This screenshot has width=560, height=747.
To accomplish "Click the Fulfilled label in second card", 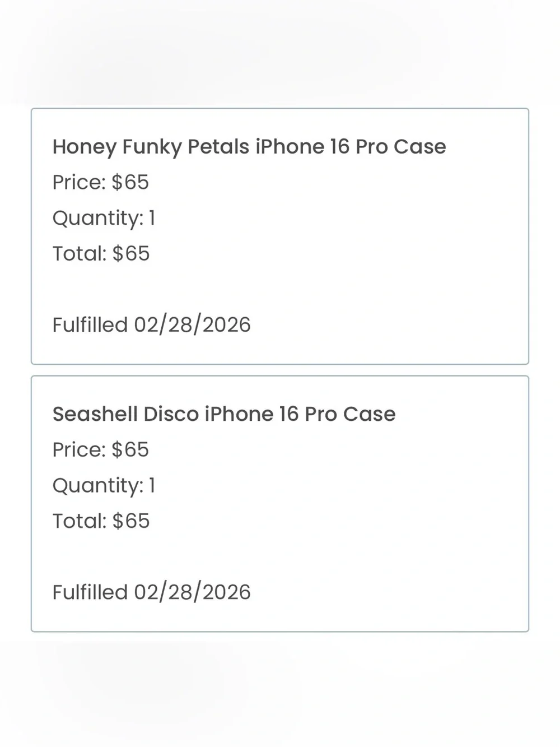I will [90, 592].
